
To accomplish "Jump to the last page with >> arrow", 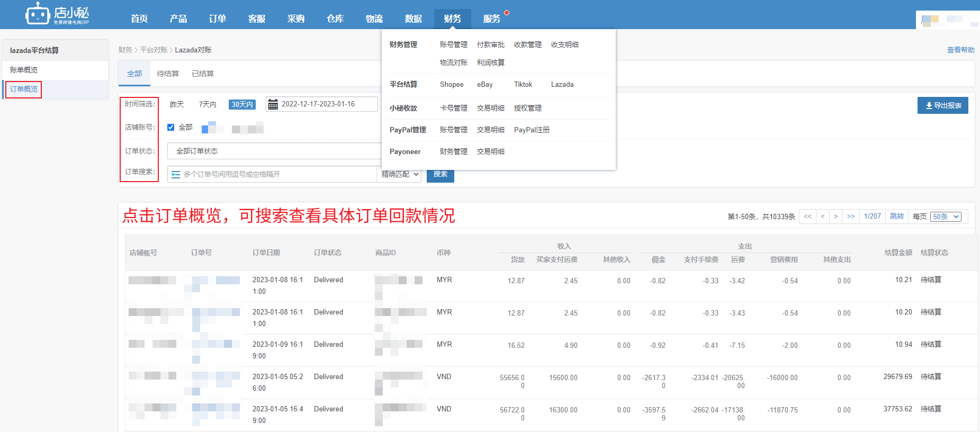I will (850, 217).
